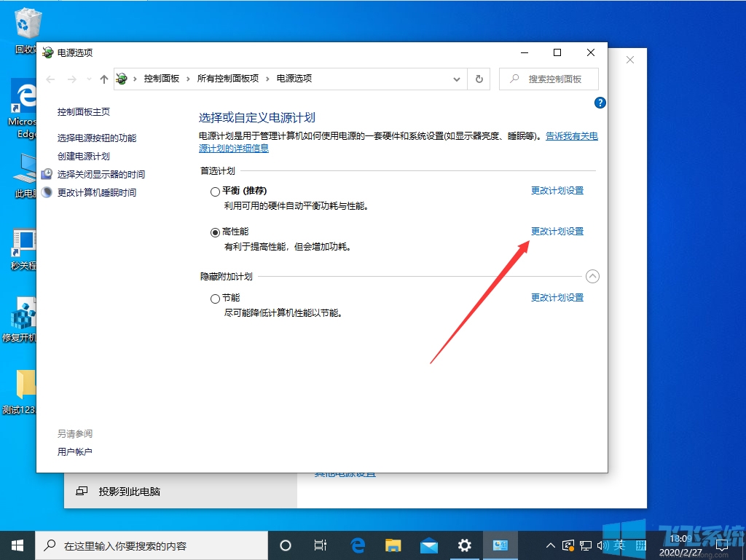Image resolution: width=746 pixels, height=560 pixels.
Task: Expand hidden icons in the system tray
Action: pyautogui.click(x=551, y=545)
